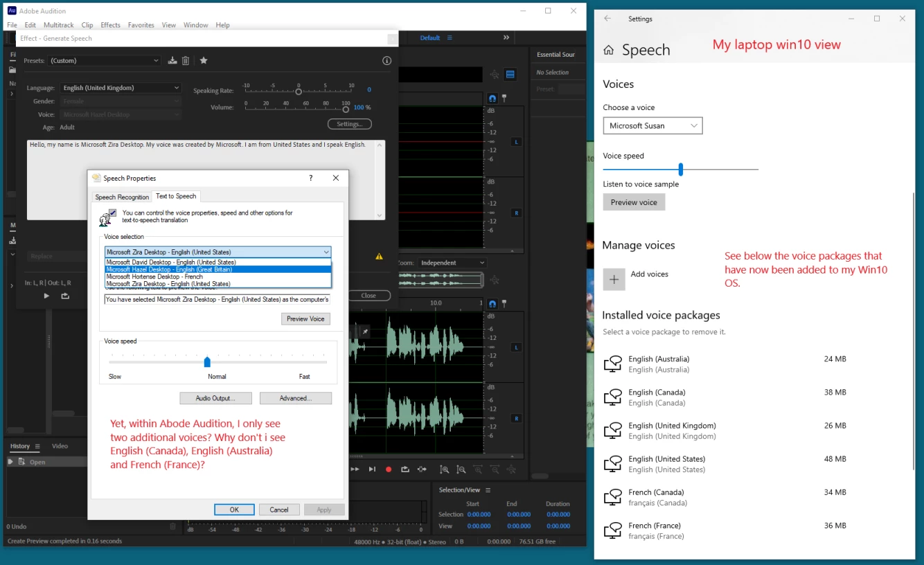The width and height of the screenshot is (924, 565).
Task: Click the Audio Output... button
Action: (x=215, y=398)
